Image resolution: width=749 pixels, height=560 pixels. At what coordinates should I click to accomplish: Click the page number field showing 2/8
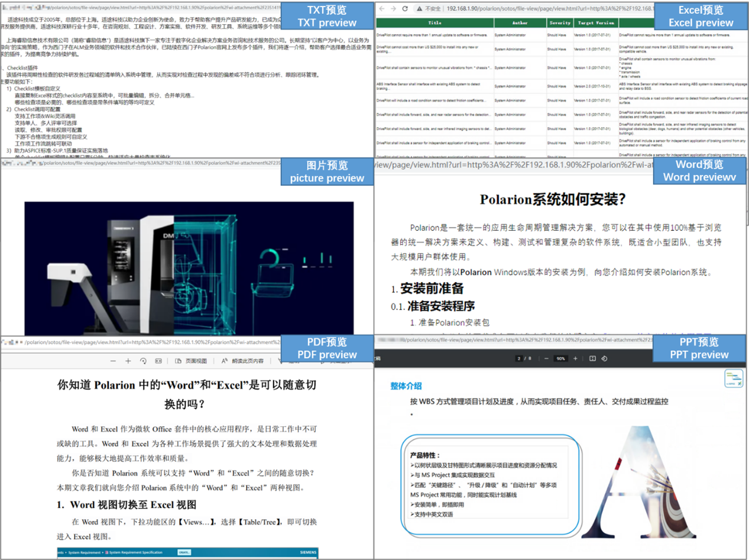pos(519,360)
